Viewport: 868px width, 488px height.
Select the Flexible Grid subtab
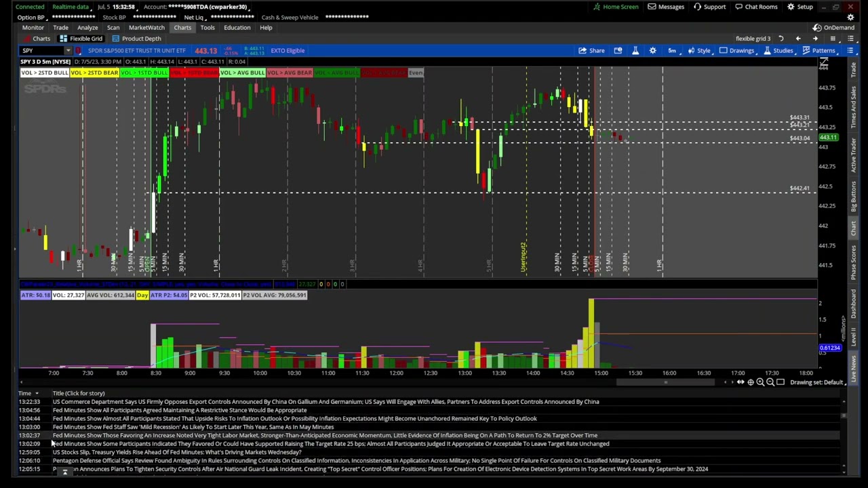pos(81,39)
